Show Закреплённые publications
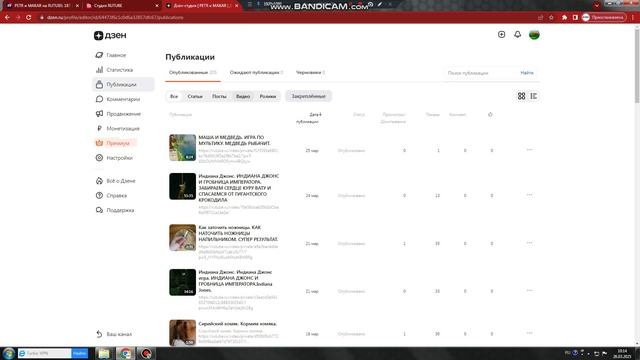This screenshot has width=640, height=360. 309,96
